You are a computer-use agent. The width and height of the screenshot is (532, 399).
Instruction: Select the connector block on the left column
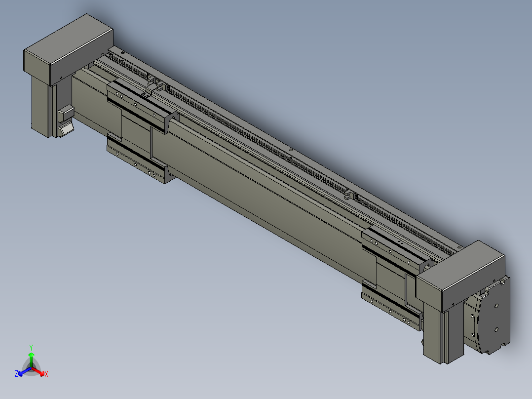click(x=66, y=113)
